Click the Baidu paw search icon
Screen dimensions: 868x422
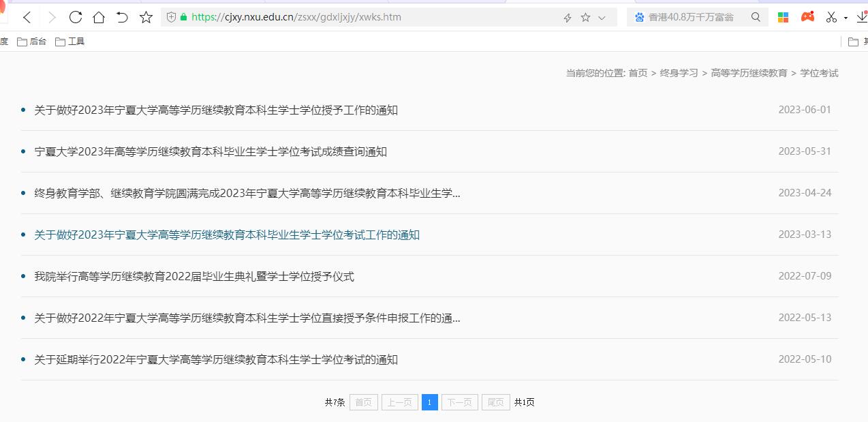pyautogui.click(x=640, y=17)
